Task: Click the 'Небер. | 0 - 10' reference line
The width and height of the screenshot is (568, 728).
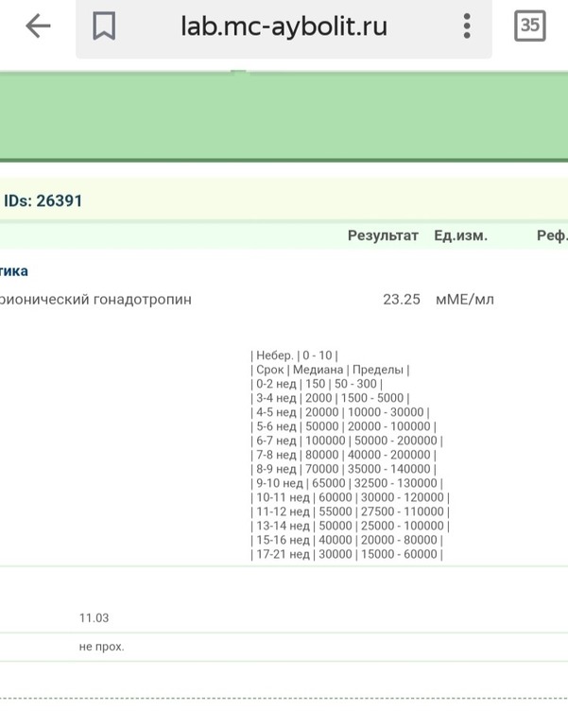Action: click(295, 355)
